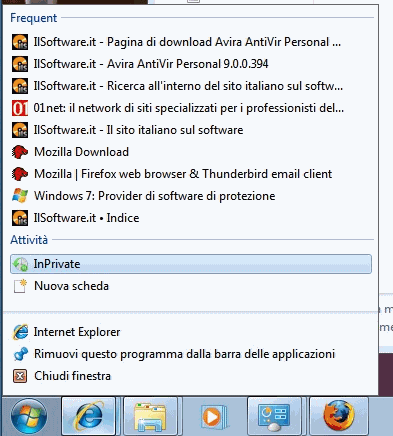393x436 pixels.
Task: Click the pushpin icon beside Rimuovi questo programma
Action: click(20, 354)
